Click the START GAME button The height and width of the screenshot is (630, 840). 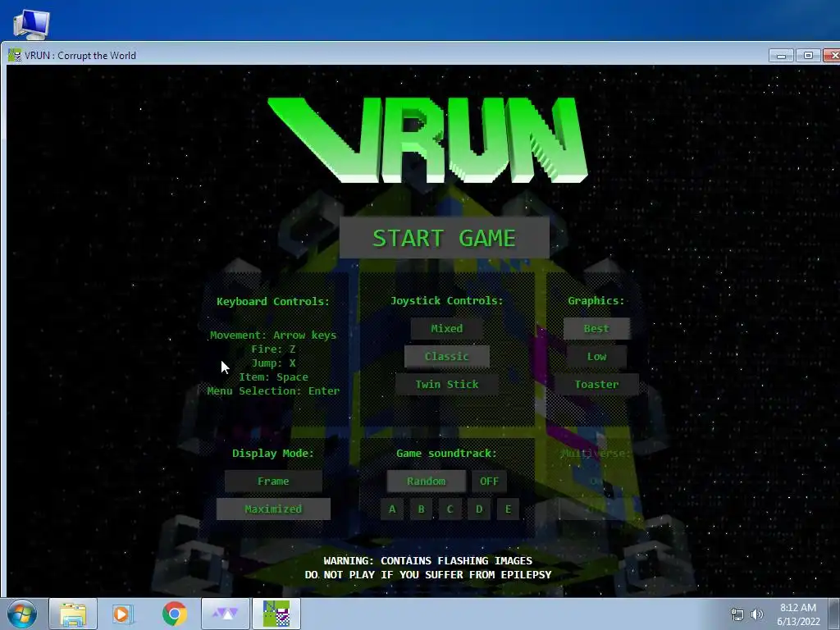[x=444, y=238]
